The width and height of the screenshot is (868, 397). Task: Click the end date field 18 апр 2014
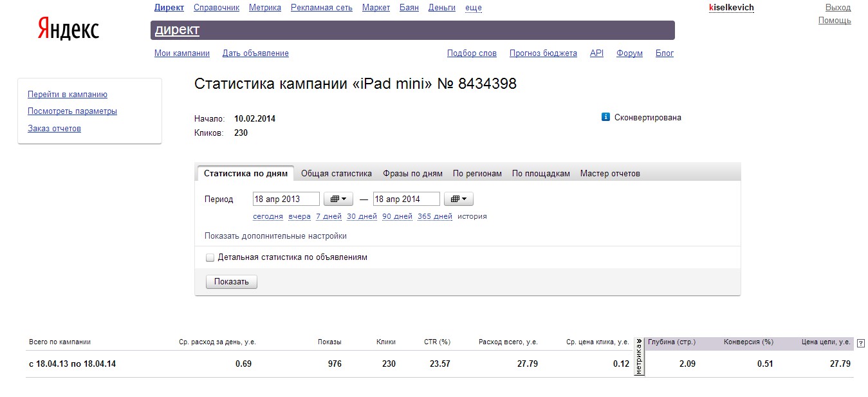pyautogui.click(x=407, y=199)
